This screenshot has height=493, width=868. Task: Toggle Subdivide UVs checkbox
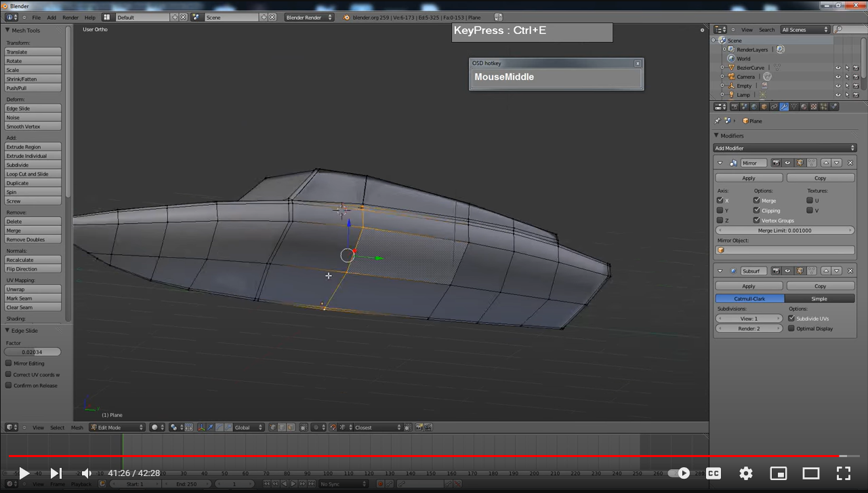pyautogui.click(x=791, y=318)
